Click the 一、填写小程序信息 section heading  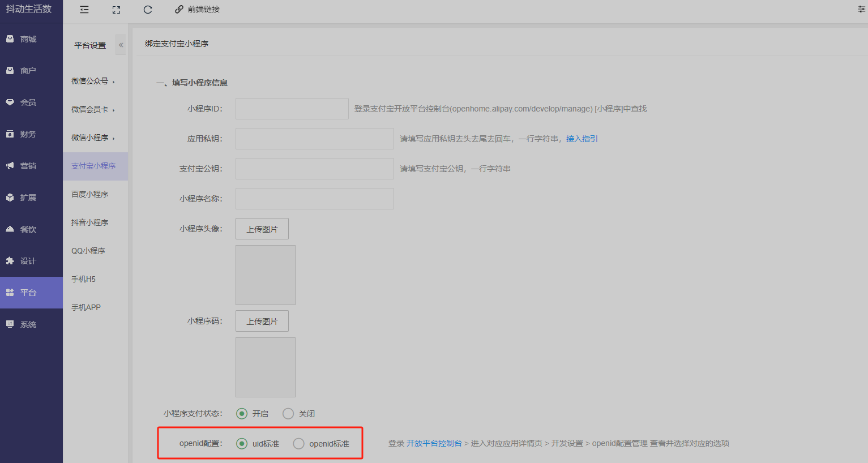point(192,83)
